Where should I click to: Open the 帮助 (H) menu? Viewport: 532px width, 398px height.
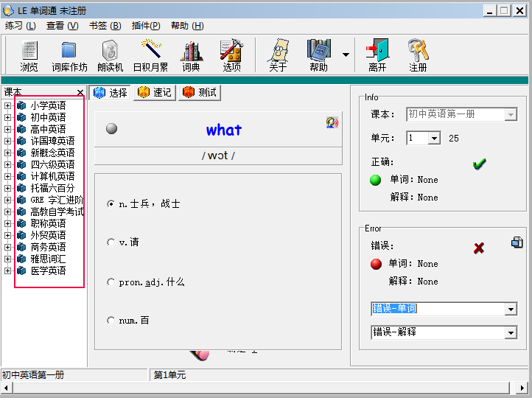coord(187,26)
